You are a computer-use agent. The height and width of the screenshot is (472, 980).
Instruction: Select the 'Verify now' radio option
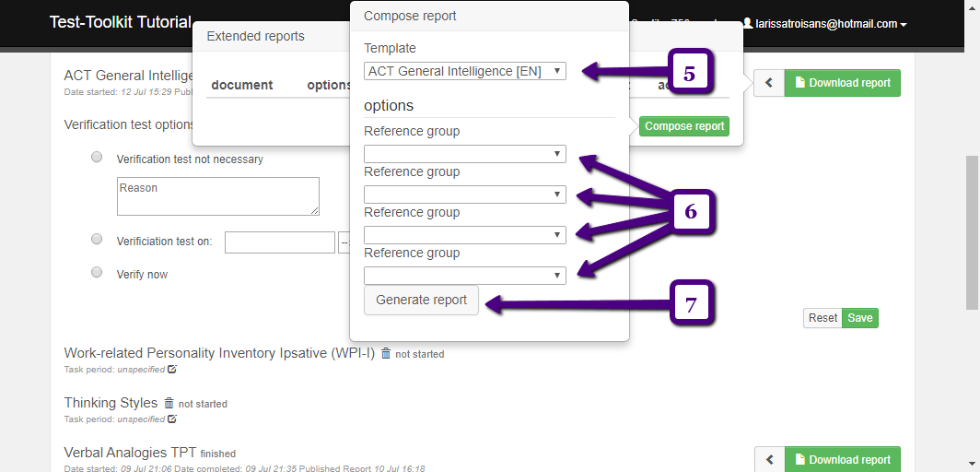(97, 272)
